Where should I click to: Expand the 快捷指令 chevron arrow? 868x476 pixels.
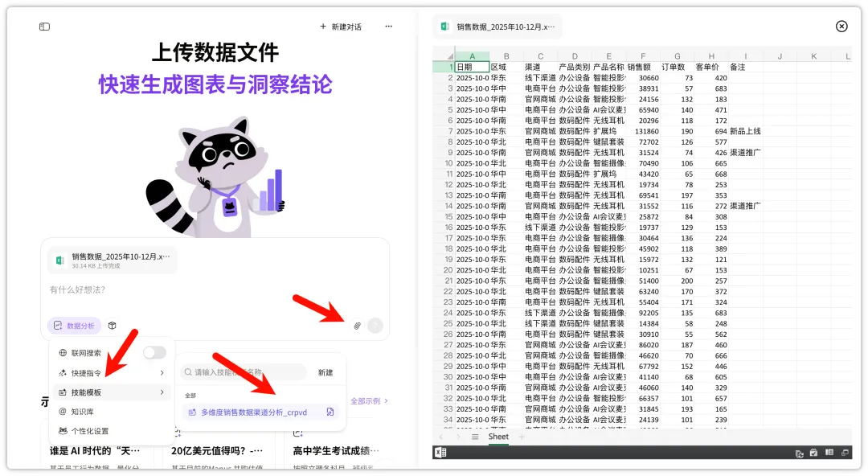coord(162,372)
